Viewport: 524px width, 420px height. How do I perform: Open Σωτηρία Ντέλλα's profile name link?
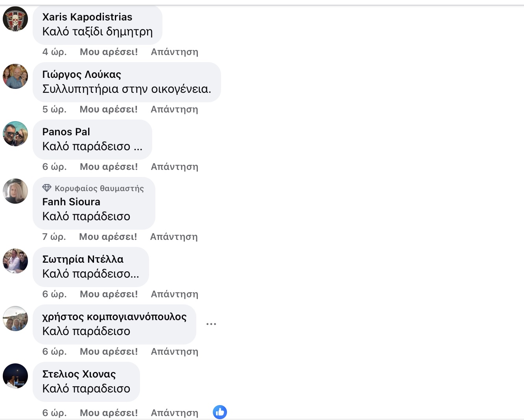pyautogui.click(x=83, y=259)
